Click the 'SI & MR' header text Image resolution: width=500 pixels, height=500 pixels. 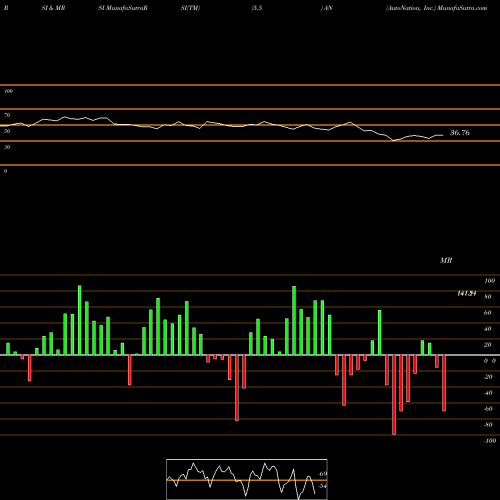click(x=53, y=8)
